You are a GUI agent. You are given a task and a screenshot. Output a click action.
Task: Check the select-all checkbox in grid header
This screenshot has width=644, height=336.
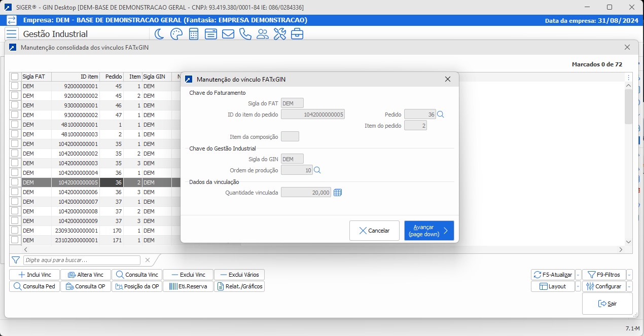pos(15,77)
